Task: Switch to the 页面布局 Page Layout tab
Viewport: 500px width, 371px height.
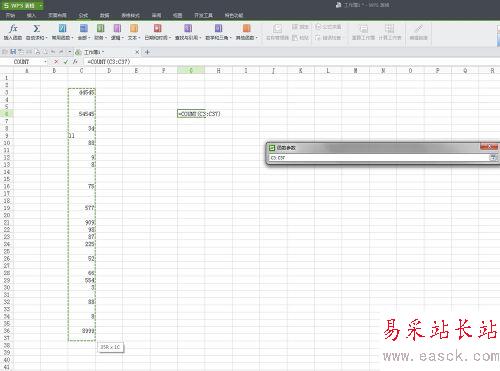Action: (x=57, y=15)
